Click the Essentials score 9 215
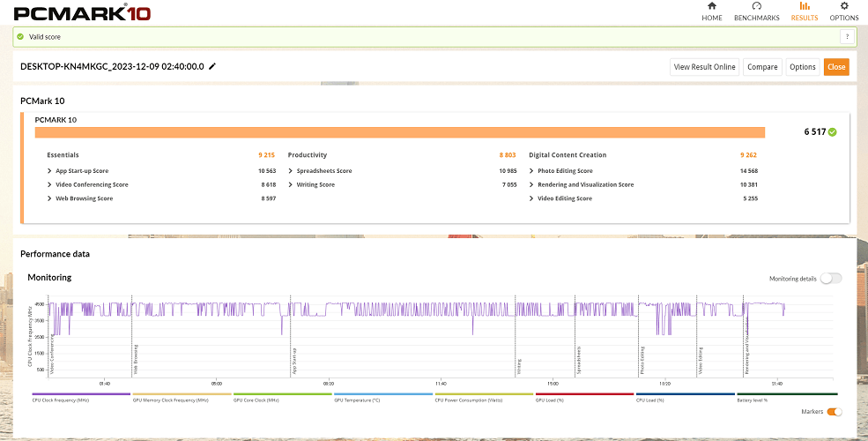The width and height of the screenshot is (868, 441). point(266,155)
